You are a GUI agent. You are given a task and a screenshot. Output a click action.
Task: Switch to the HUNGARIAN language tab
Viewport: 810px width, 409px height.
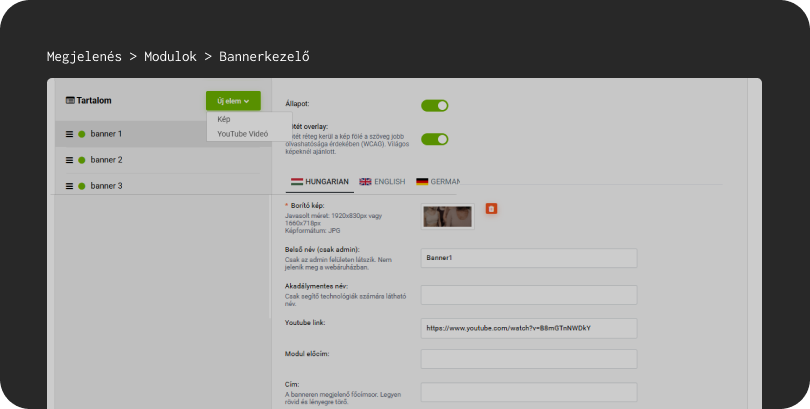tap(320, 182)
